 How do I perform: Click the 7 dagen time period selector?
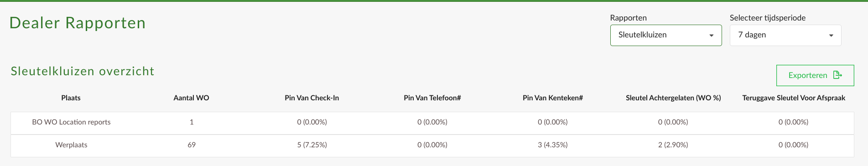(x=785, y=35)
